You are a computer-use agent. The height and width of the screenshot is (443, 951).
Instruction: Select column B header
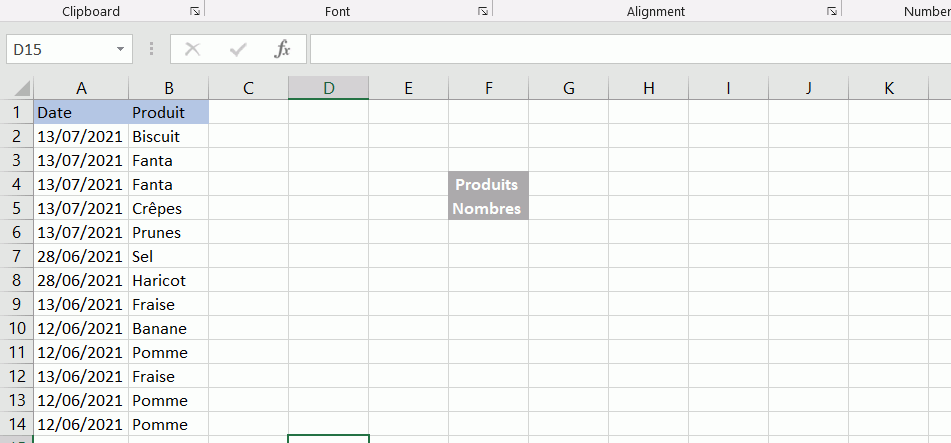click(168, 88)
